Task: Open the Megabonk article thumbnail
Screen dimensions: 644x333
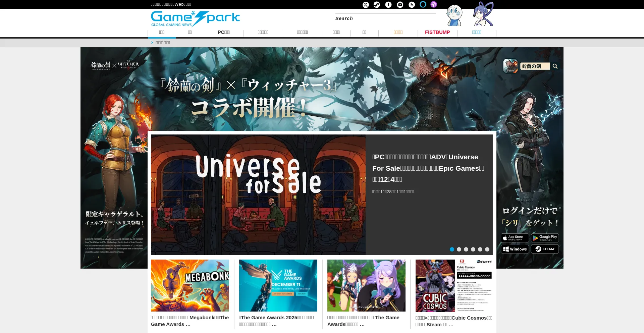Action: [x=190, y=285]
